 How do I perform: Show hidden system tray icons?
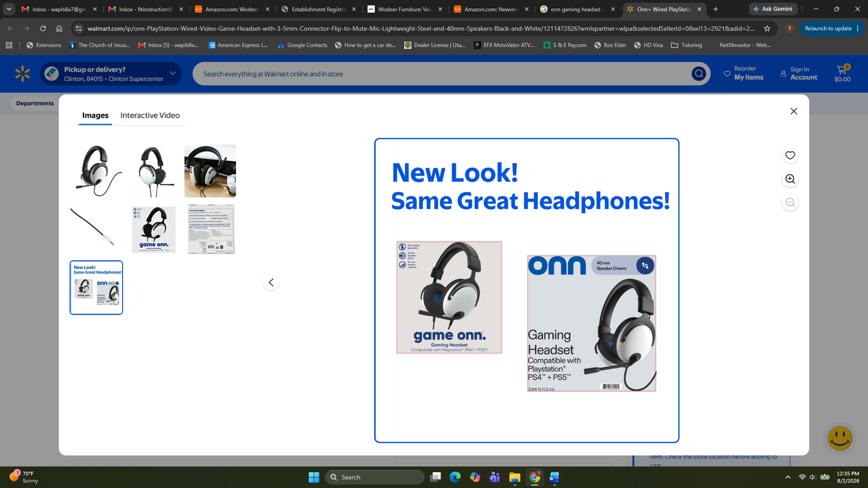click(788, 477)
